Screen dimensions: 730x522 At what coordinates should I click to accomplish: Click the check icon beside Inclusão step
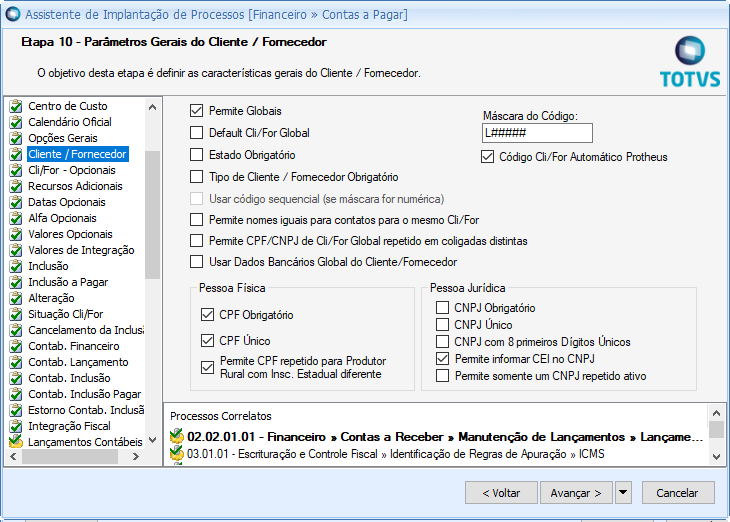point(16,266)
